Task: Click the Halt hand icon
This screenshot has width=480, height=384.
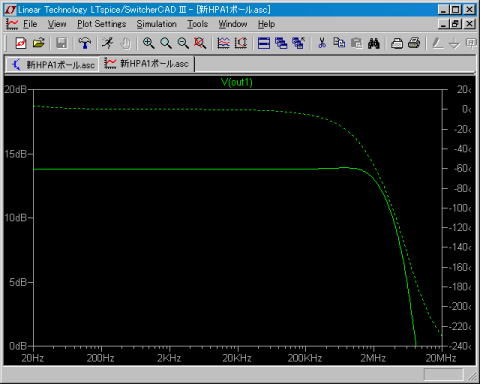Action: pos(125,43)
